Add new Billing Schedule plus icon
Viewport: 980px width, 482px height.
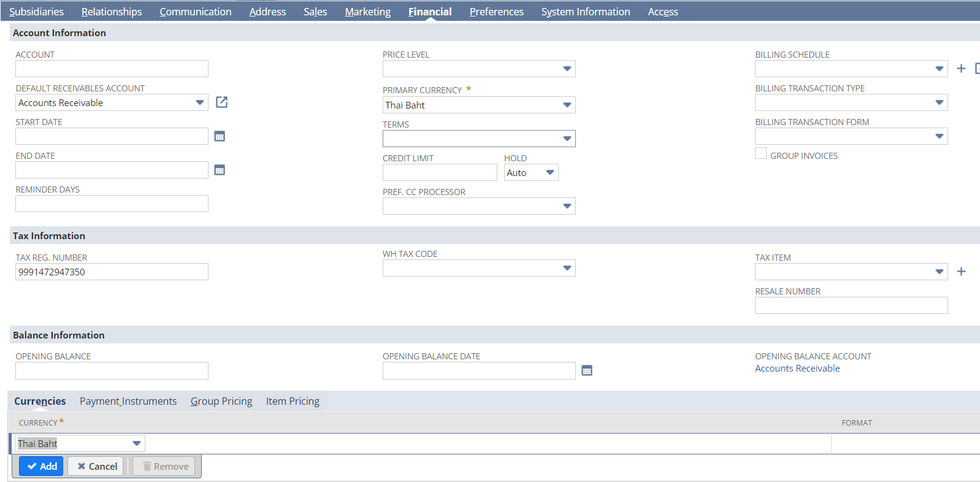point(961,69)
